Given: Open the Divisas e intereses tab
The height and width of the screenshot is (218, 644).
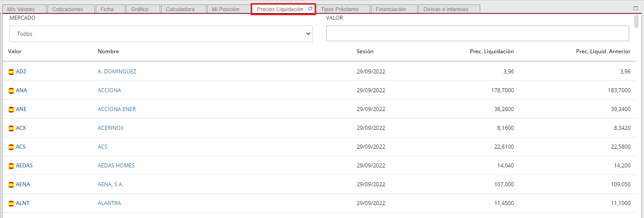Looking at the screenshot, I should click(449, 9).
